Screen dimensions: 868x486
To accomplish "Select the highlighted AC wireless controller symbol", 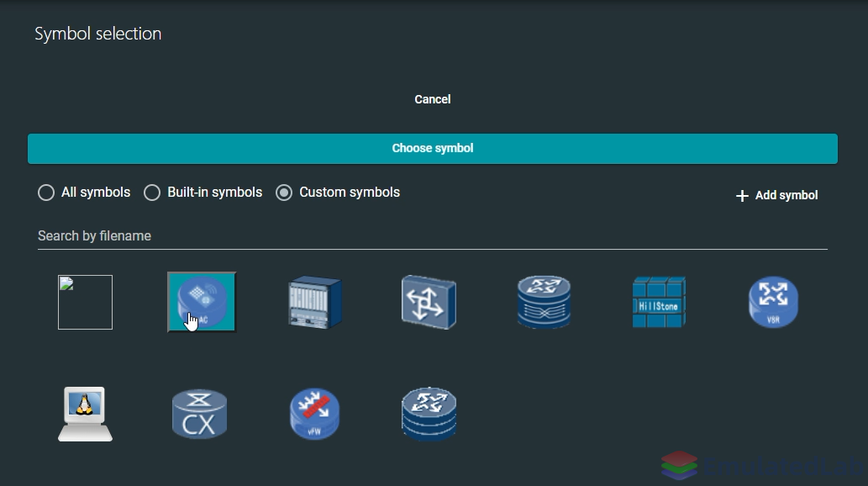I will tap(202, 302).
